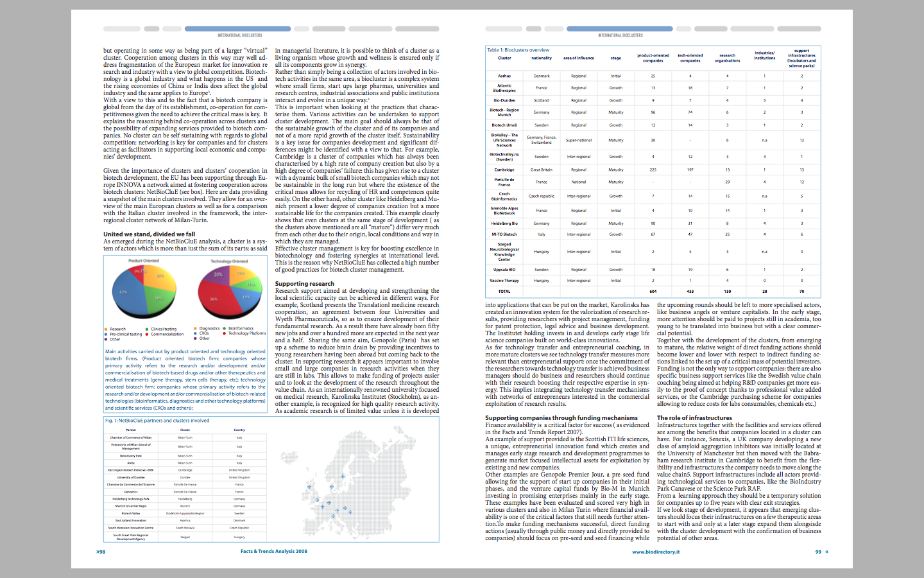The height and width of the screenshot is (578, 924).
Task: Click the 'United we stand, divided we fall' heading
Action: pos(149,234)
